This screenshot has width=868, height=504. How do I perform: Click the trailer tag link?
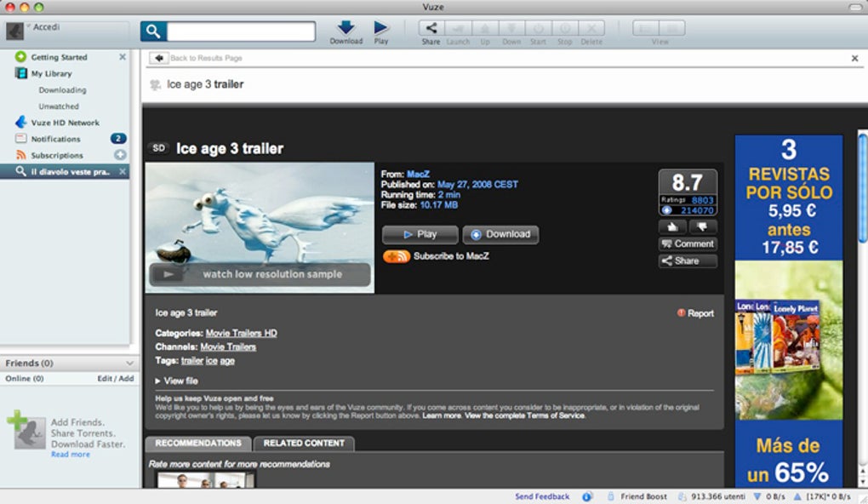192,361
